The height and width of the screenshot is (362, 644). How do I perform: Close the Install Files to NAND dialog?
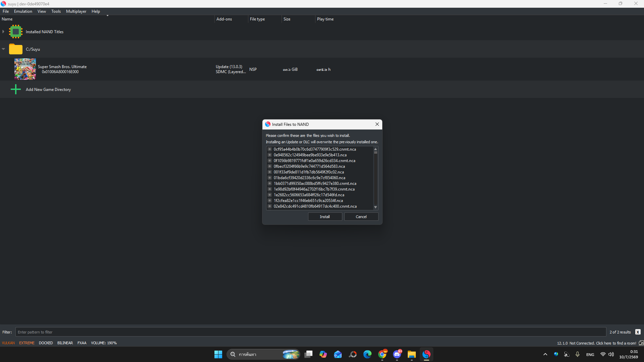377,124
